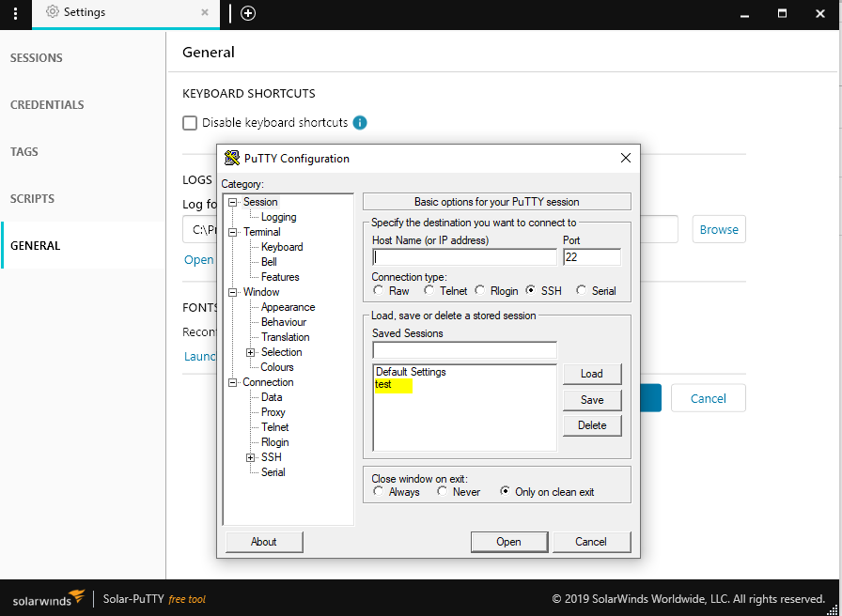This screenshot has width=842, height=616.
Task: Open the Scripts section
Action: 32,198
